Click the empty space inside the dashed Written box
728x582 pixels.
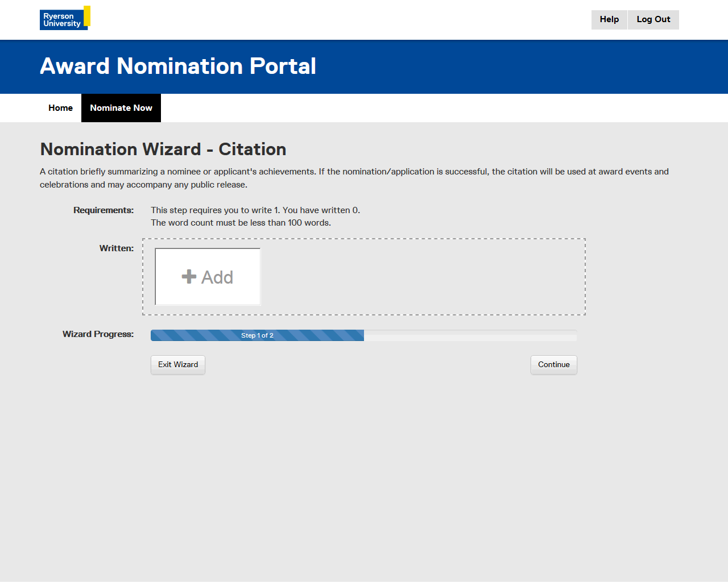[421, 277]
